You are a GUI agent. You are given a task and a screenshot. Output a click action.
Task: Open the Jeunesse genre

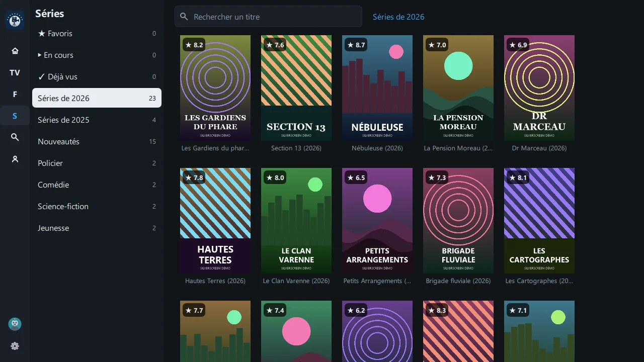tap(97, 228)
